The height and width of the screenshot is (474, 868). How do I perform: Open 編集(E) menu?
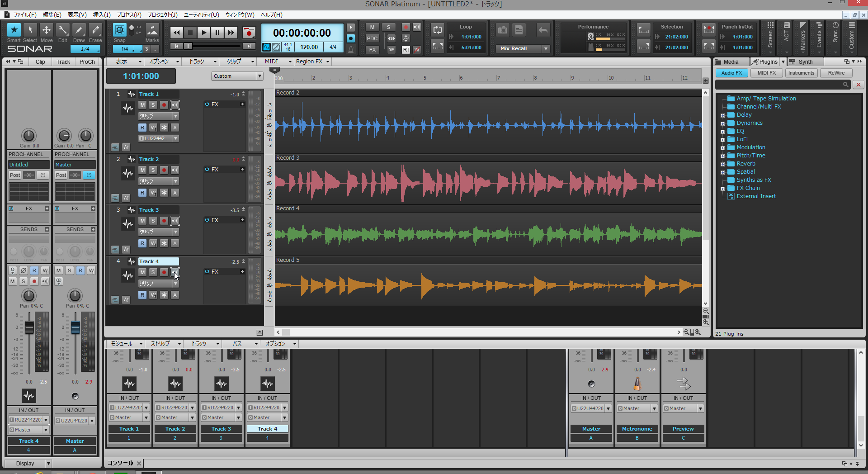point(52,14)
